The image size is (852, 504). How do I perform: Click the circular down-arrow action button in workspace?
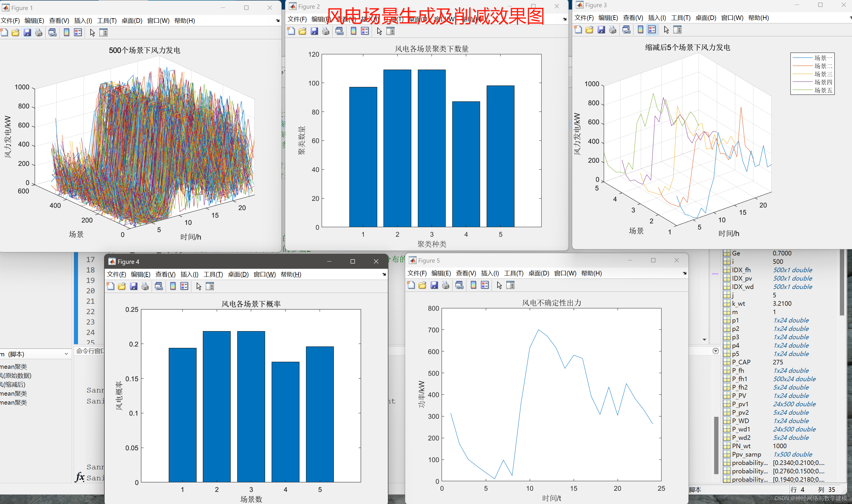[715, 351]
